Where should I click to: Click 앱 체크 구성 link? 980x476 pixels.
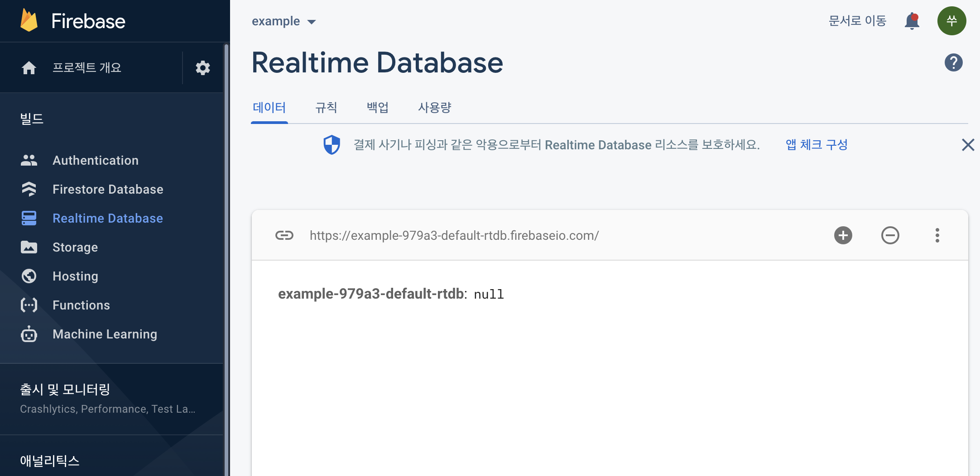click(x=817, y=145)
